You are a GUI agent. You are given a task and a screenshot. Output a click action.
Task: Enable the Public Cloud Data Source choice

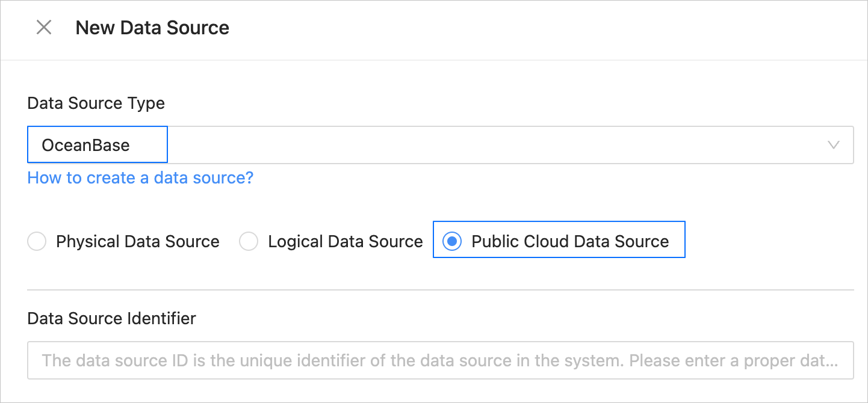(x=452, y=241)
